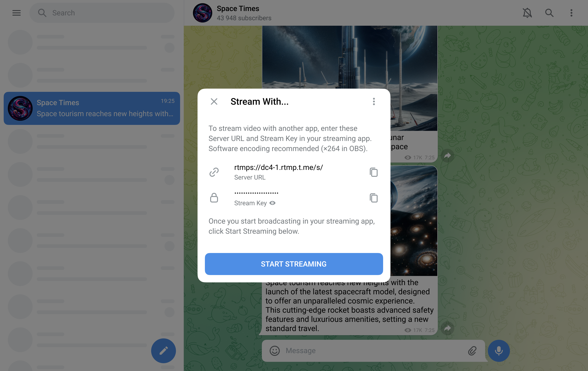Click the copy icon for Stream Key
This screenshot has height=371, width=588.
373,198
